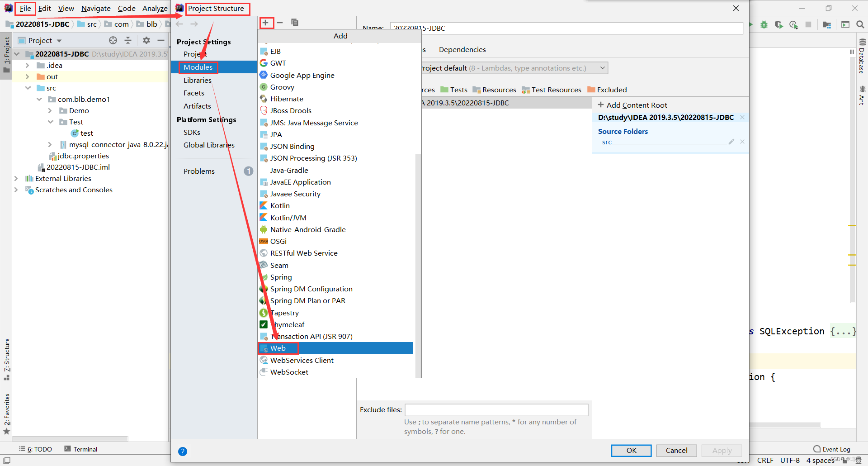The height and width of the screenshot is (466, 868).
Task: Select WebSocket in the Add list
Action: pos(335,372)
